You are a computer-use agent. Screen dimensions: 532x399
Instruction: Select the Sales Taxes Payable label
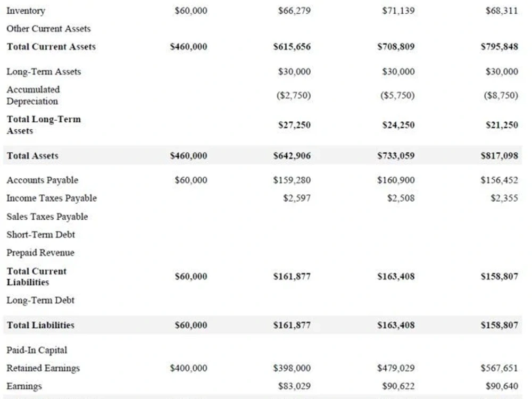[47, 217]
